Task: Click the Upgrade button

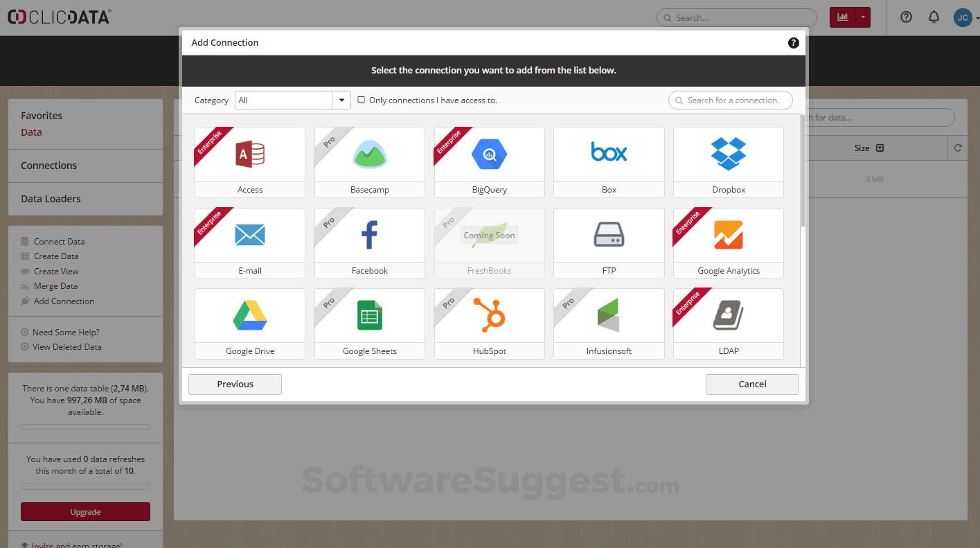Action: click(84, 511)
